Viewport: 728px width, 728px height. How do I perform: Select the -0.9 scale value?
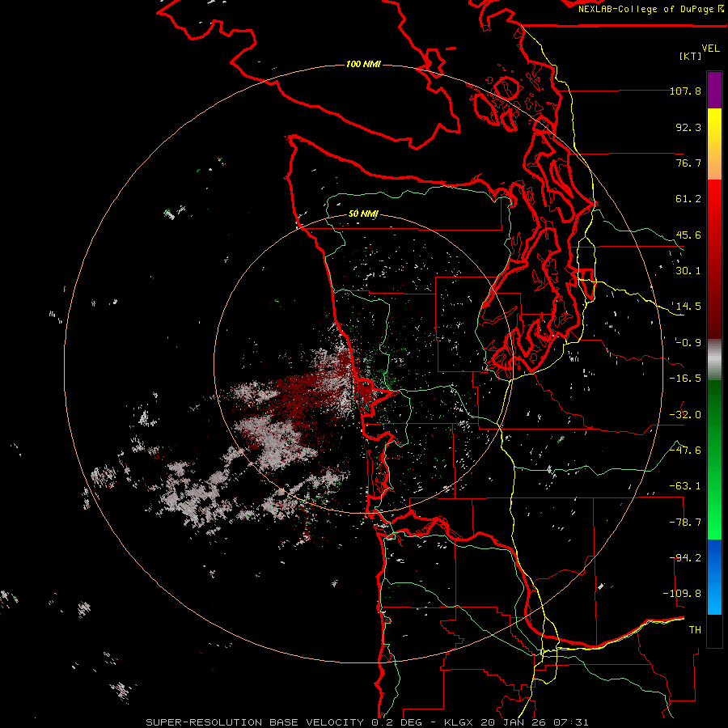coord(688,343)
